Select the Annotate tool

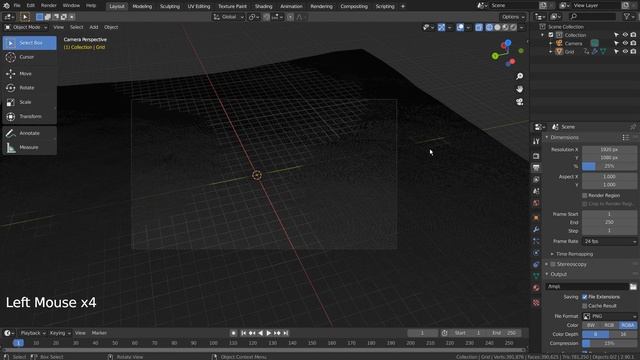(x=29, y=133)
